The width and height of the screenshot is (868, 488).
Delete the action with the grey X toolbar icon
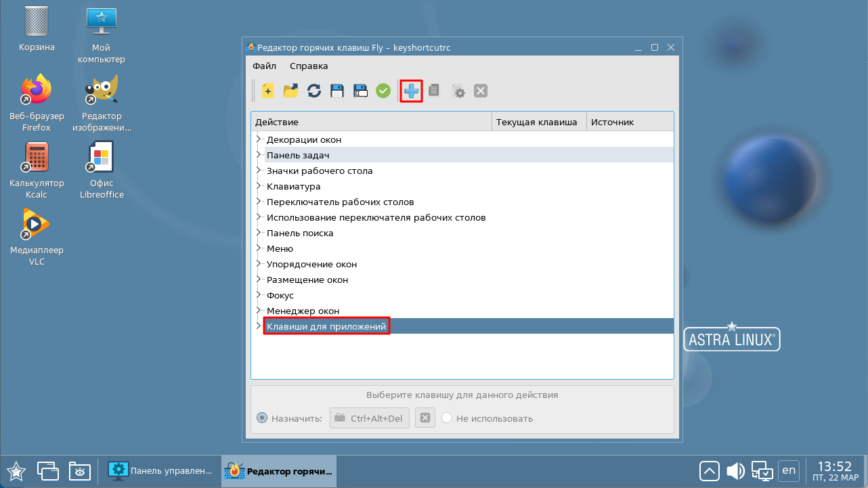(481, 91)
